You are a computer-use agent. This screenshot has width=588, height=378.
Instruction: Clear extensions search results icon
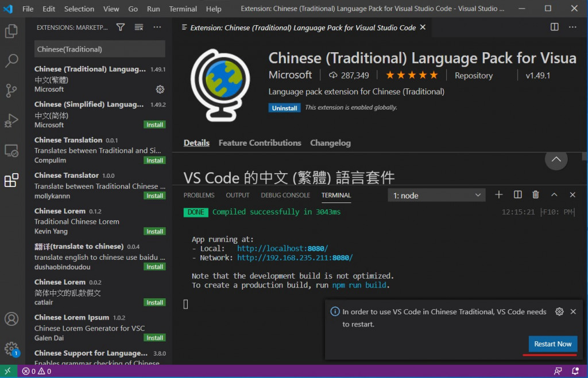139,28
